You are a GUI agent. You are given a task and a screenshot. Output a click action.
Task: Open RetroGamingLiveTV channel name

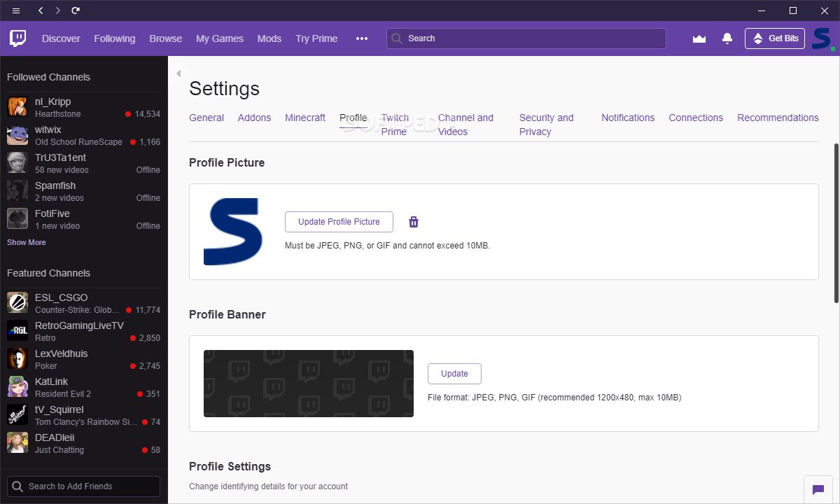coord(79,325)
